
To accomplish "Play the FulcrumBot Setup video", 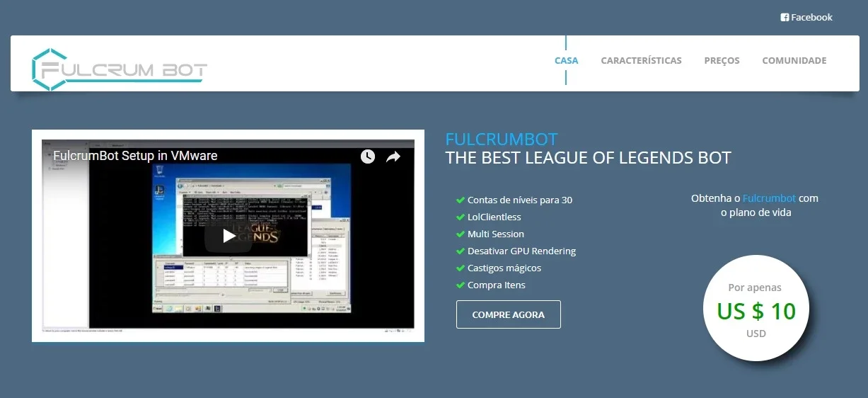I will tap(228, 236).
